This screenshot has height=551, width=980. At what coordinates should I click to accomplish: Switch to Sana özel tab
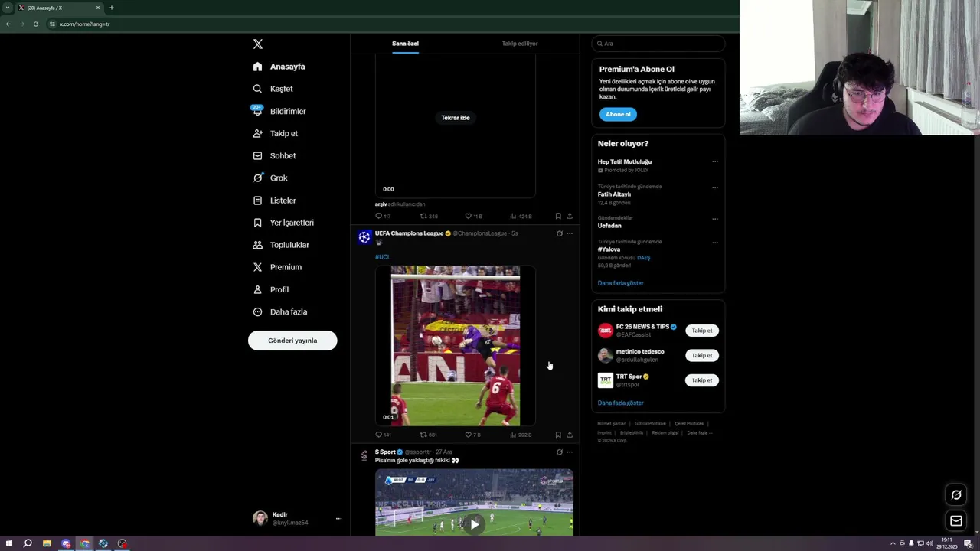(x=405, y=44)
